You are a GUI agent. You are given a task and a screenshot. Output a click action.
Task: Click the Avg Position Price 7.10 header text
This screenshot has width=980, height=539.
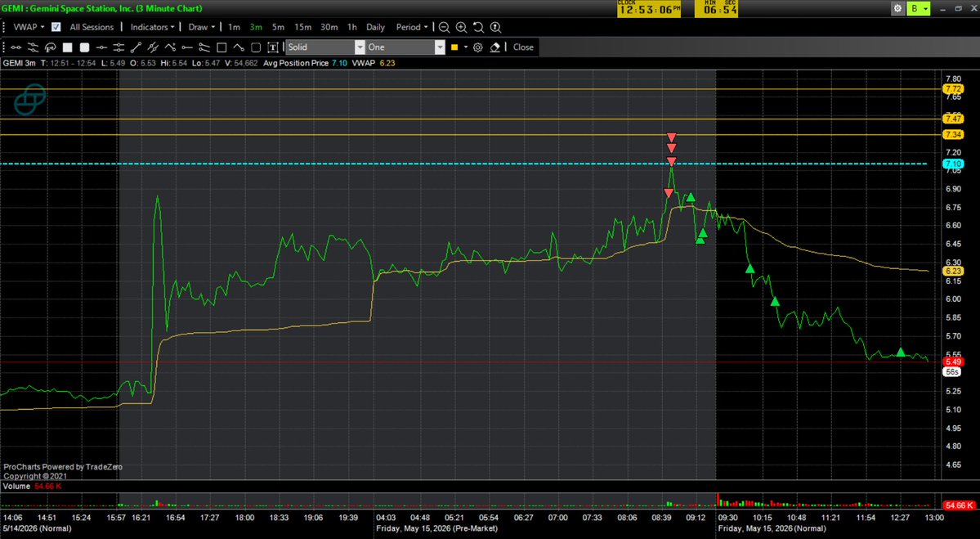point(304,63)
